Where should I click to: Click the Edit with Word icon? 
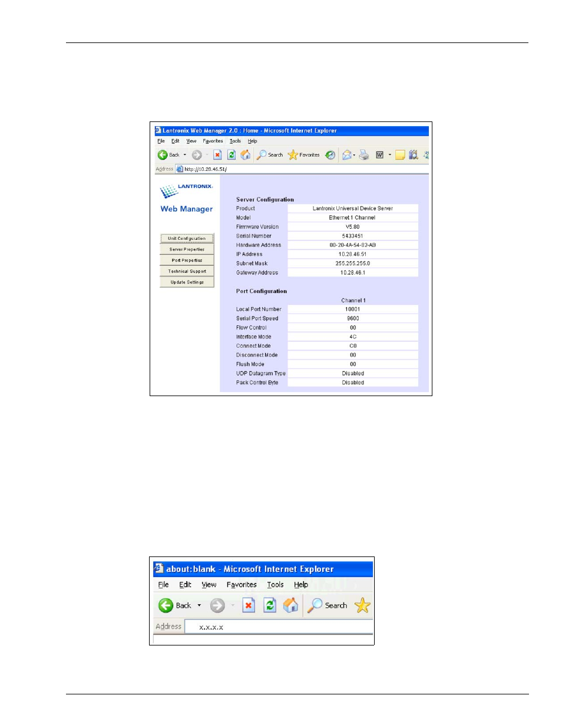(380, 155)
